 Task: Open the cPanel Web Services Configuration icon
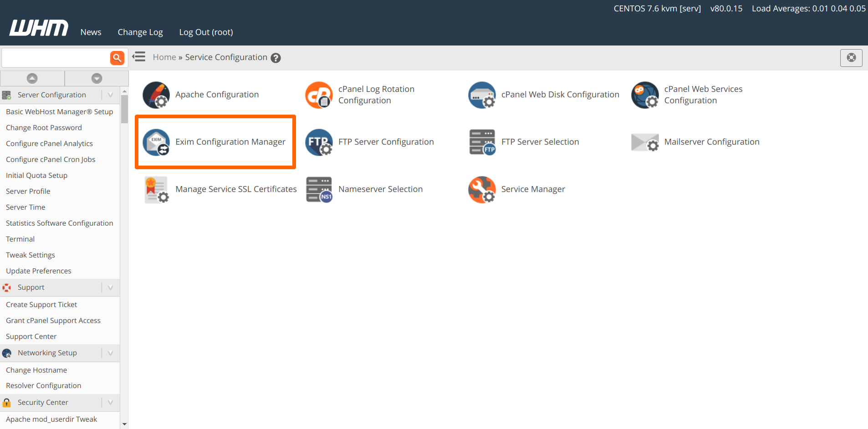coord(645,95)
